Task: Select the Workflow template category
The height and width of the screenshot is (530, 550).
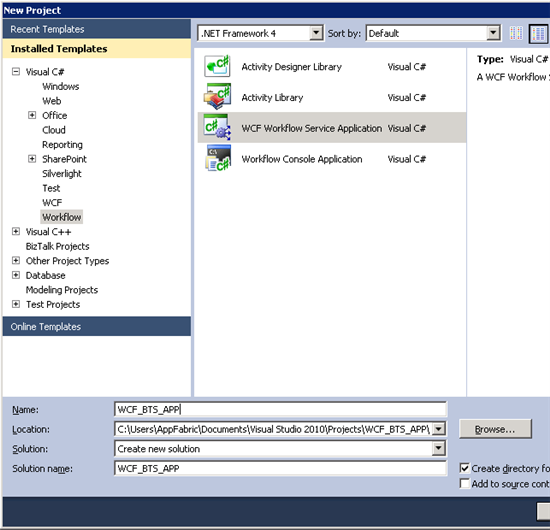Action: [62, 217]
